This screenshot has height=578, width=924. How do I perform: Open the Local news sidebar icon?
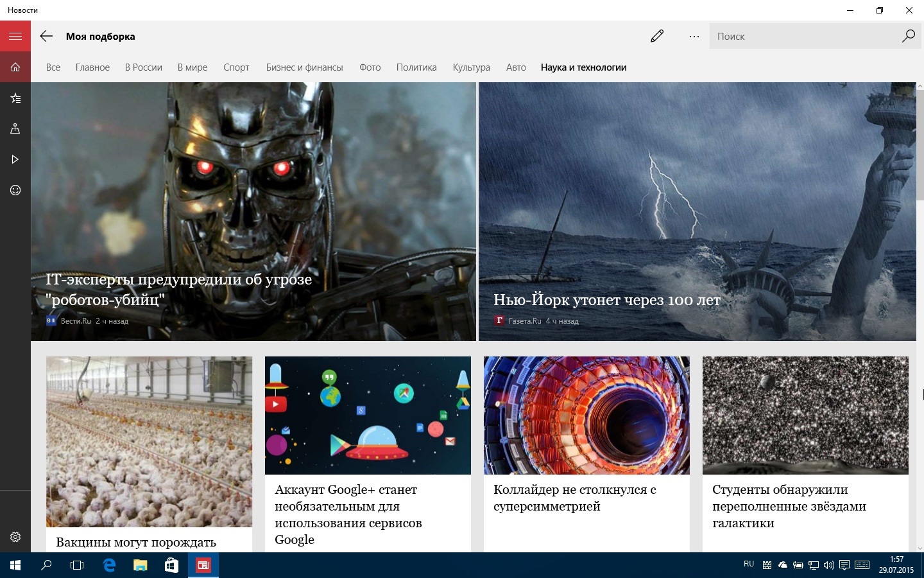point(15,128)
